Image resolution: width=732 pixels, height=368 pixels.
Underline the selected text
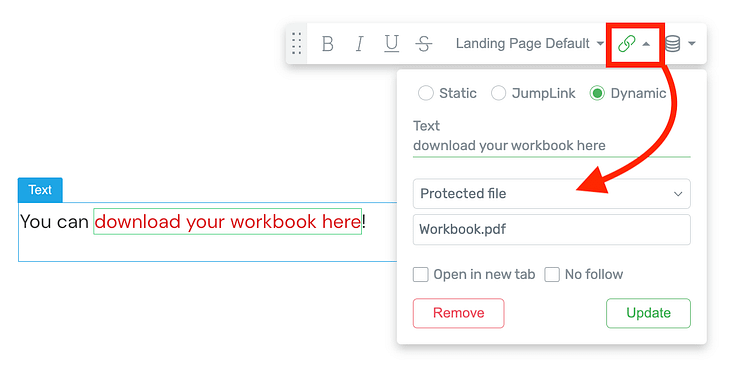(x=391, y=44)
